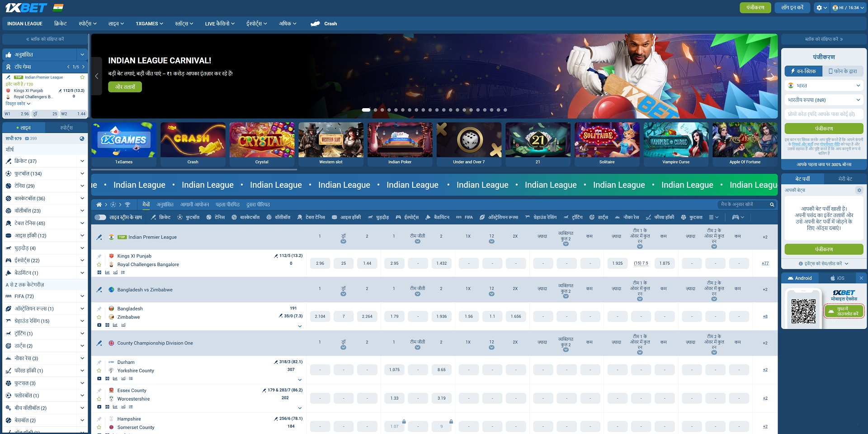The height and width of the screenshot is (434, 868).
Task: Click India flag next to 1XBET logo
Action: pos(58,8)
